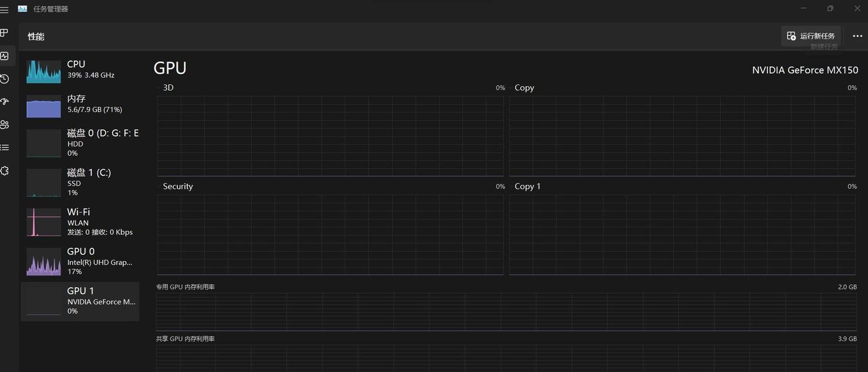Screen dimensions: 868x372
Task: Open the Security engine graph dropdown
Action: tap(159, 187)
